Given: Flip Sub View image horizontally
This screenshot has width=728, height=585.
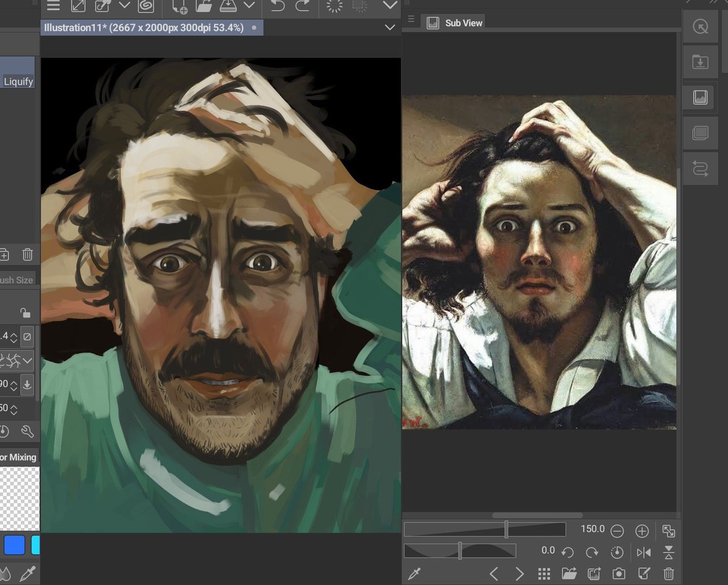Looking at the screenshot, I should 644,552.
